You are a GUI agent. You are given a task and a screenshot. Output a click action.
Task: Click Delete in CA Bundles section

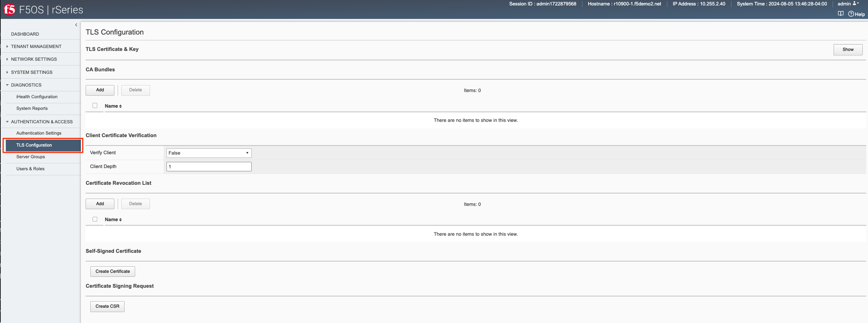tap(135, 90)
